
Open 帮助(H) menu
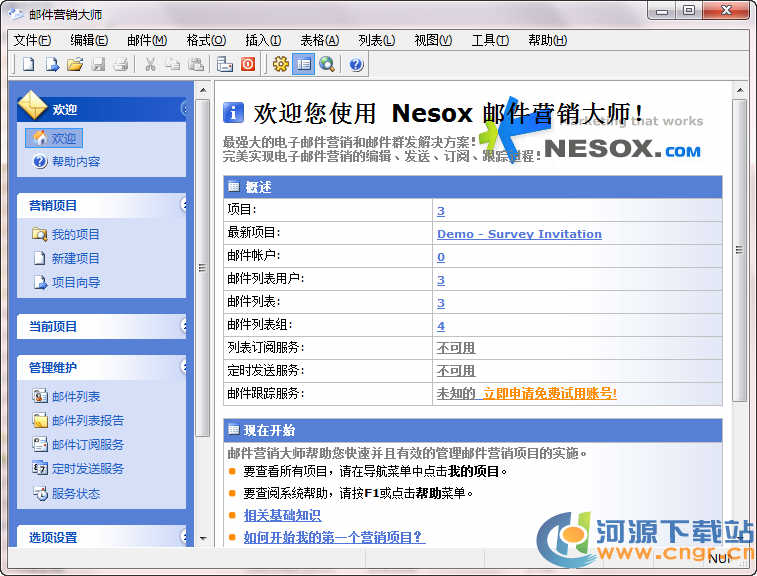pos(547,40)
